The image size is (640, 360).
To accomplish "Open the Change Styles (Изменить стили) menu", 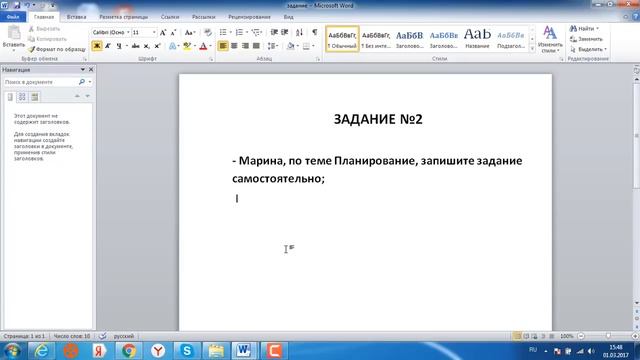I will click(x=550, y=39).
